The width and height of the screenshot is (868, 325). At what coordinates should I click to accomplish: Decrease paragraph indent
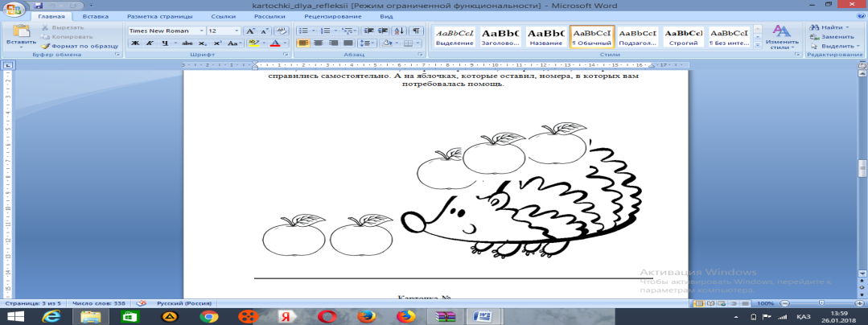pyautogui.click(x=368, y=31)
